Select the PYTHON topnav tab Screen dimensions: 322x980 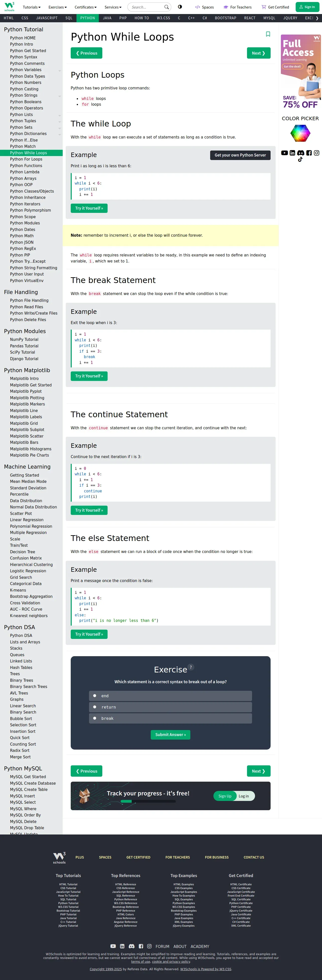tap(88, 18)
